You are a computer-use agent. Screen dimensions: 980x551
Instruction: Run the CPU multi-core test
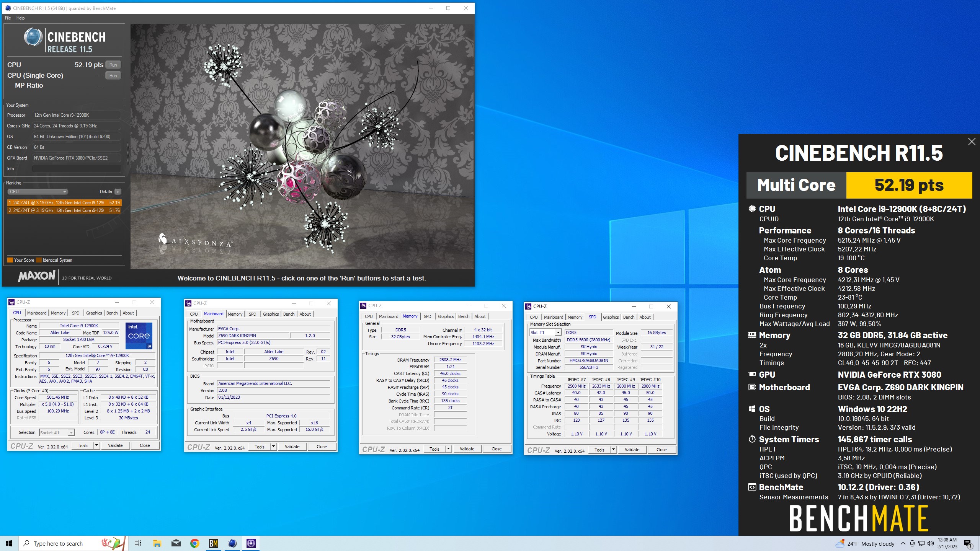coord(113,65)
